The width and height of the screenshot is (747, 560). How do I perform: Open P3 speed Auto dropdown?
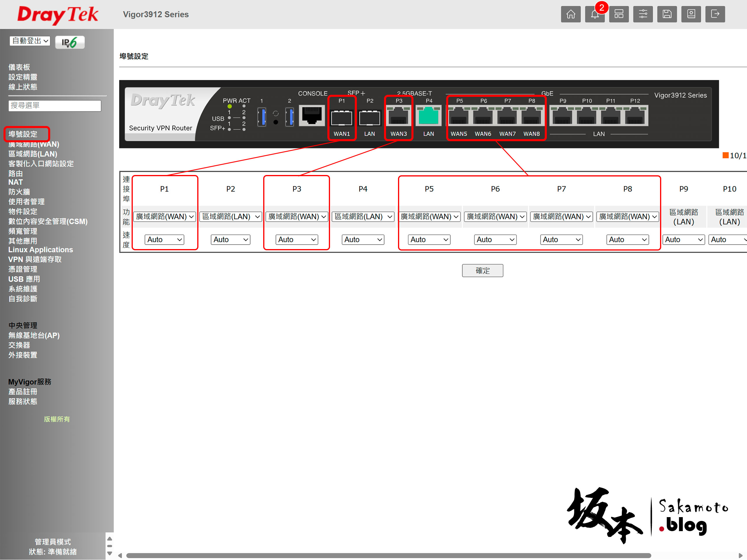297,240
